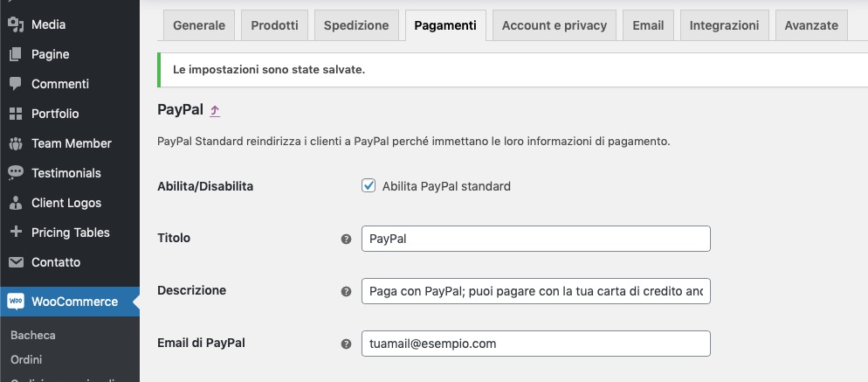Click into the Email di PayPal field
The height and width of the screenshot is (382, 868).
(x=536, y=344)
